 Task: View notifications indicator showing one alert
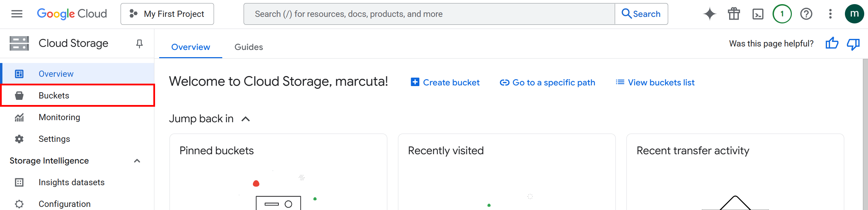pyautogui.click(x=782, y=14)
